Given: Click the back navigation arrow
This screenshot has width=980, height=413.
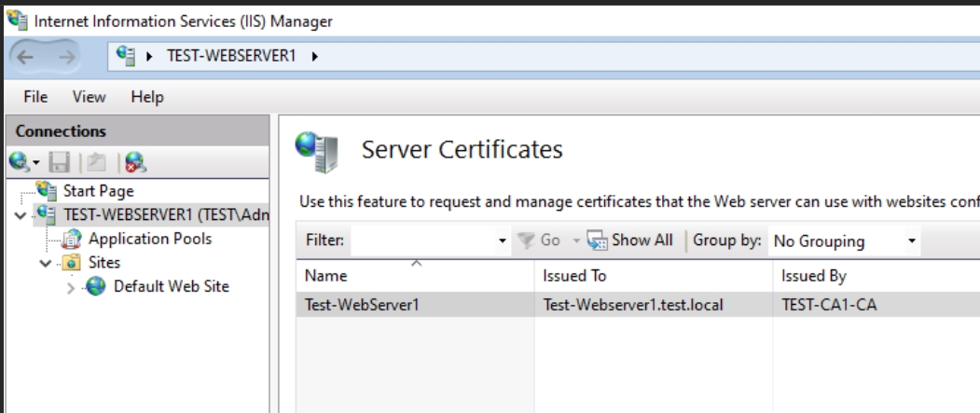Looking at the screenshot, I should pyautogui.click(x=25, y=58).
